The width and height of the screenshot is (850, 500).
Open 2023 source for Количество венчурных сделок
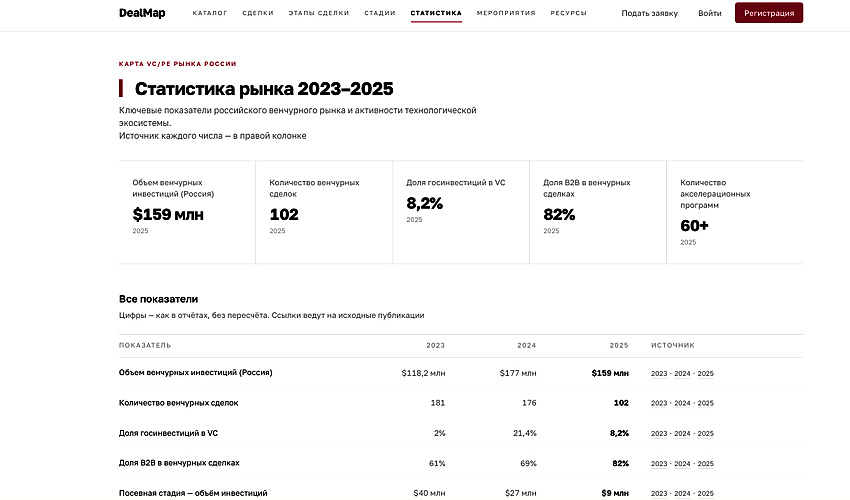point(659,403)
